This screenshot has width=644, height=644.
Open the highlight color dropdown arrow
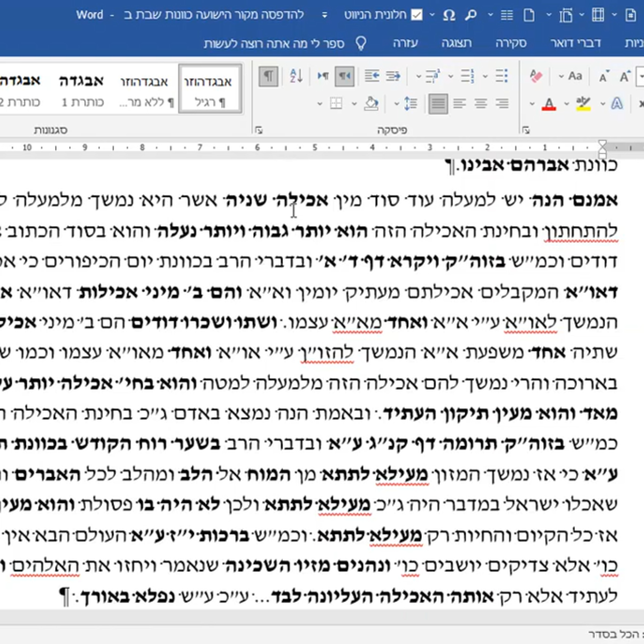[x=567, y=104]
